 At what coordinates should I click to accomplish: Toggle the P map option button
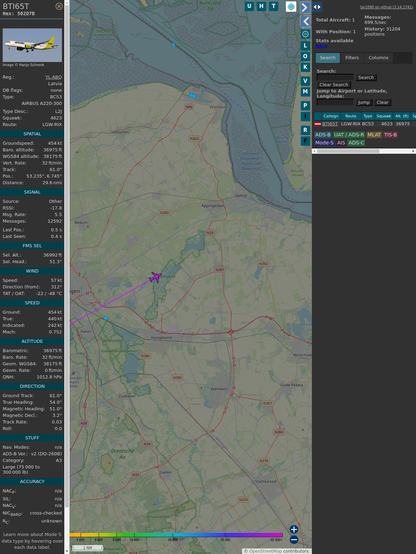(305, 106)
